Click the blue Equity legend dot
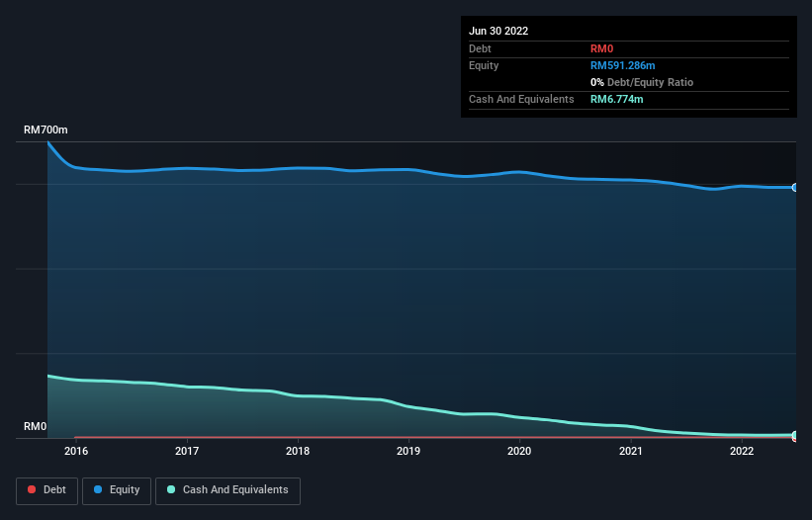Viewport: 812px width, 520px height. (x=98, y=489)
